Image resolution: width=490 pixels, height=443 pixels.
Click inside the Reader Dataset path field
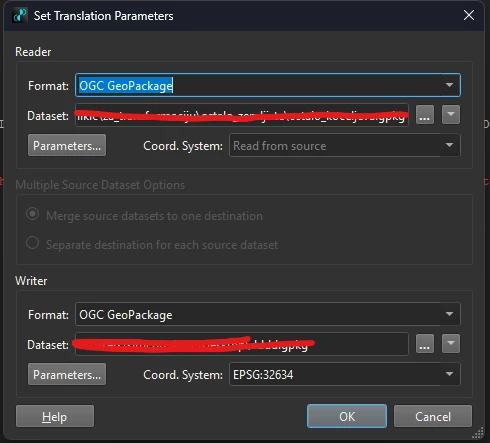click(x=242, y=115)
